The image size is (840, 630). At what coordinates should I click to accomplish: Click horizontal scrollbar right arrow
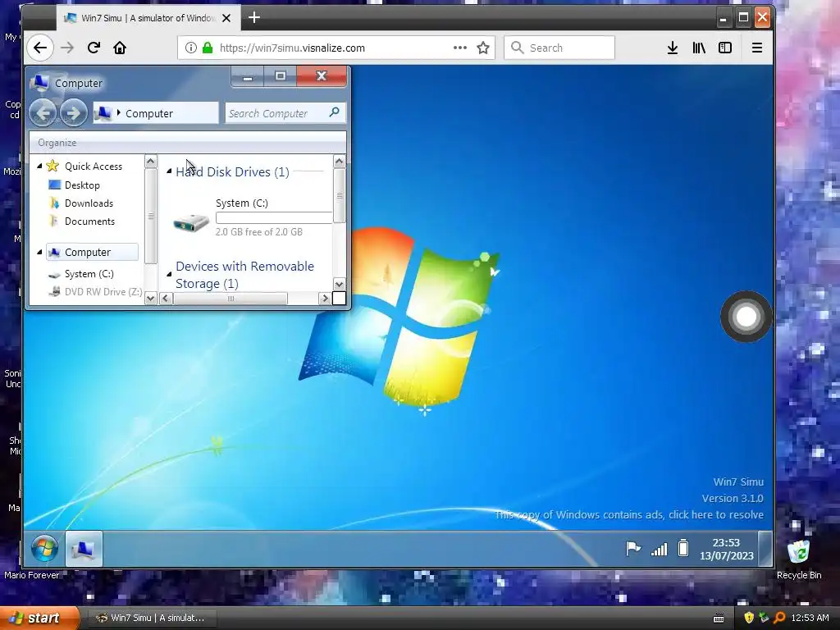pos(325,299)
